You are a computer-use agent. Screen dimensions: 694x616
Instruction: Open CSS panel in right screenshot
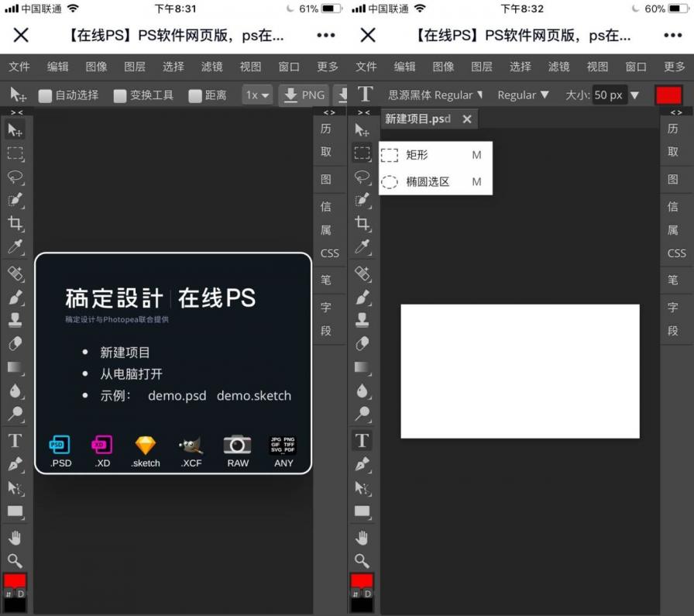[677, 253]
